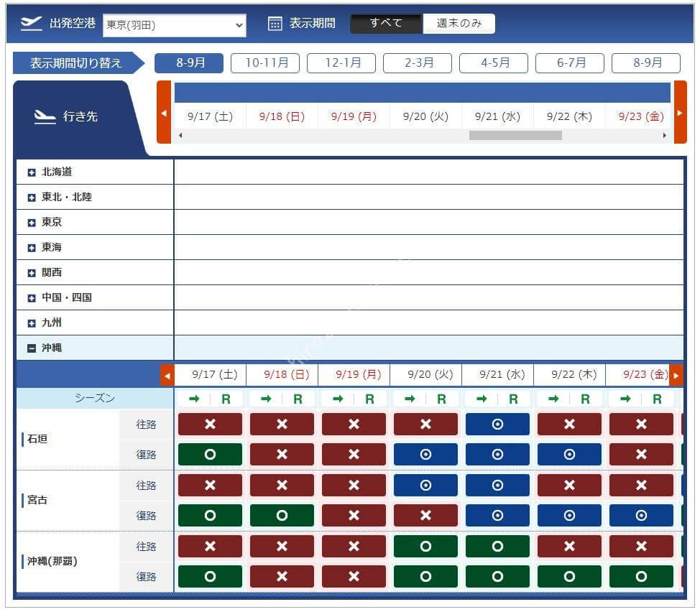Screen dimensions: 700x612
Task: Switch to the 6-7月 period tab
Action: click(x=570, y=63)
